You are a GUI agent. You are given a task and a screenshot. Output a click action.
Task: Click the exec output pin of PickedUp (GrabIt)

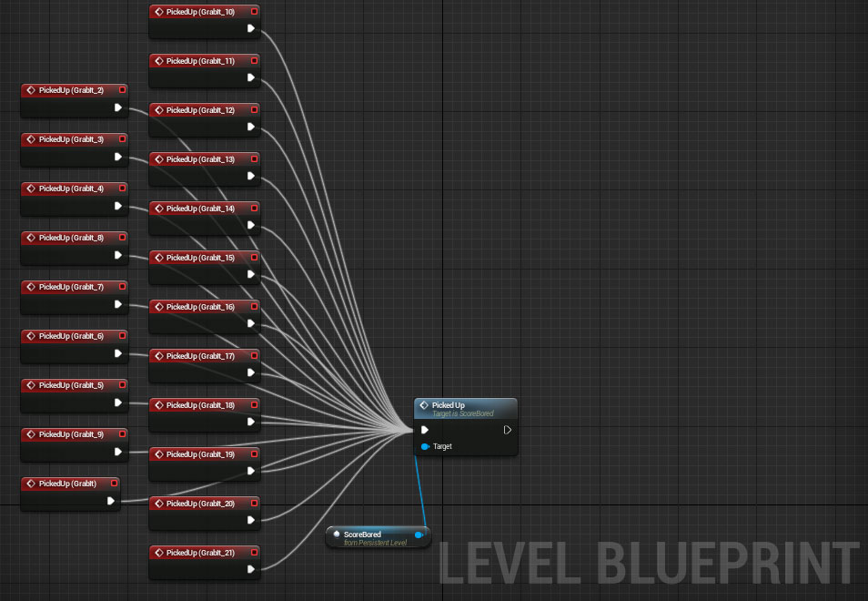point(111,501)
